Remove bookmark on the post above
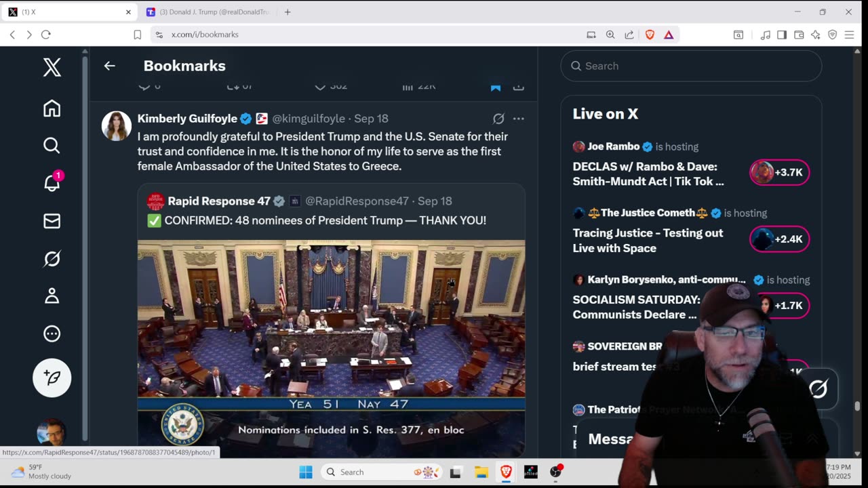 coord(496,87)
